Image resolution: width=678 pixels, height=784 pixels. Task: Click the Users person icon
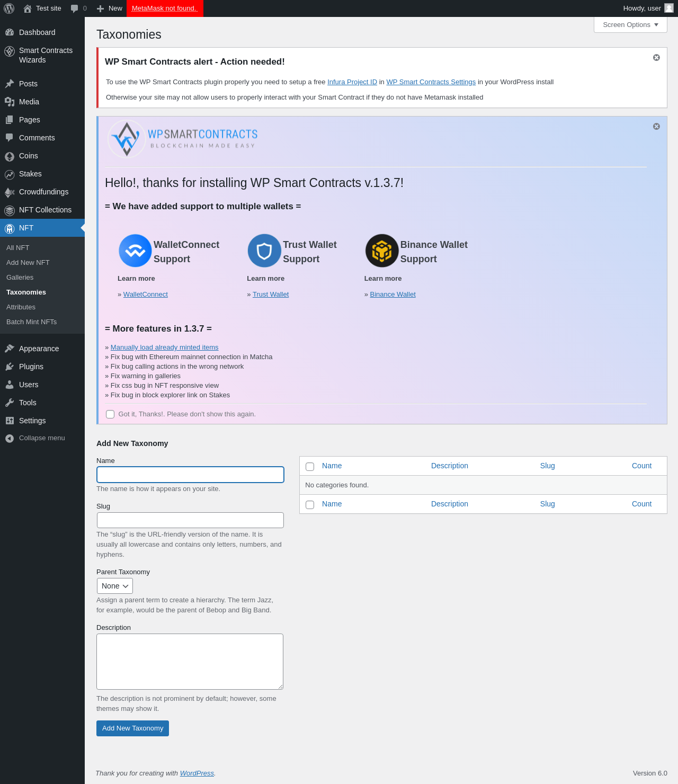click(10, 385)
